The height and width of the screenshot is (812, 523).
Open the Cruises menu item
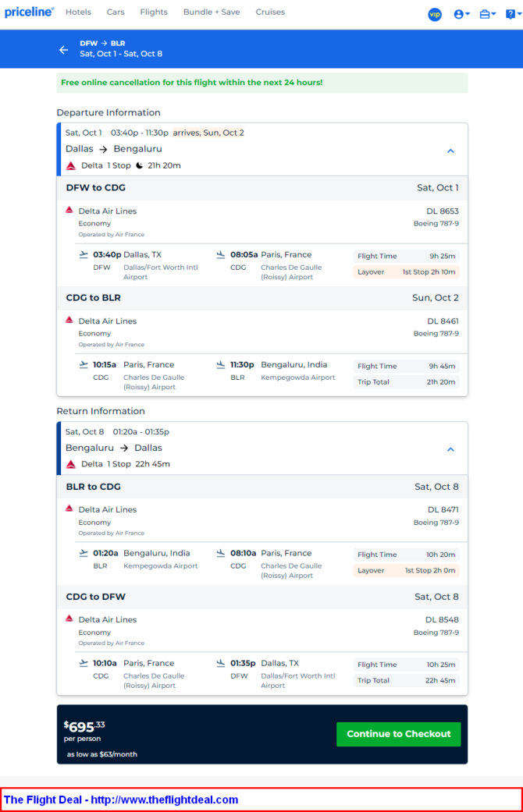(x=270, y=12)
